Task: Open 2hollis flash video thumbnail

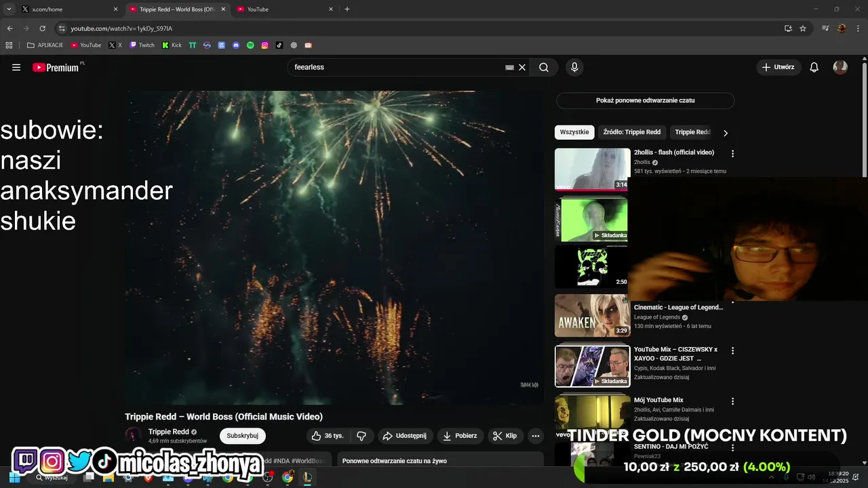Action: 592,169
